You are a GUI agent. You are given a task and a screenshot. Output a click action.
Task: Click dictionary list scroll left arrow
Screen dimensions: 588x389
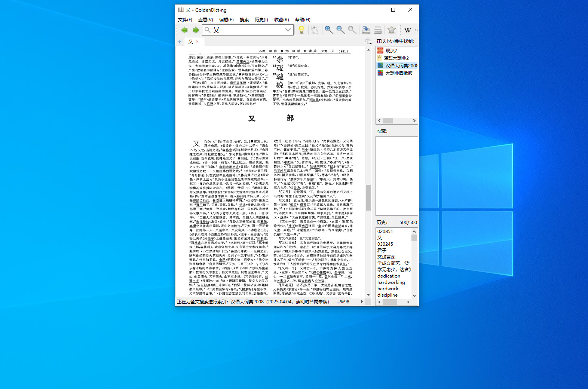point(379,120)
